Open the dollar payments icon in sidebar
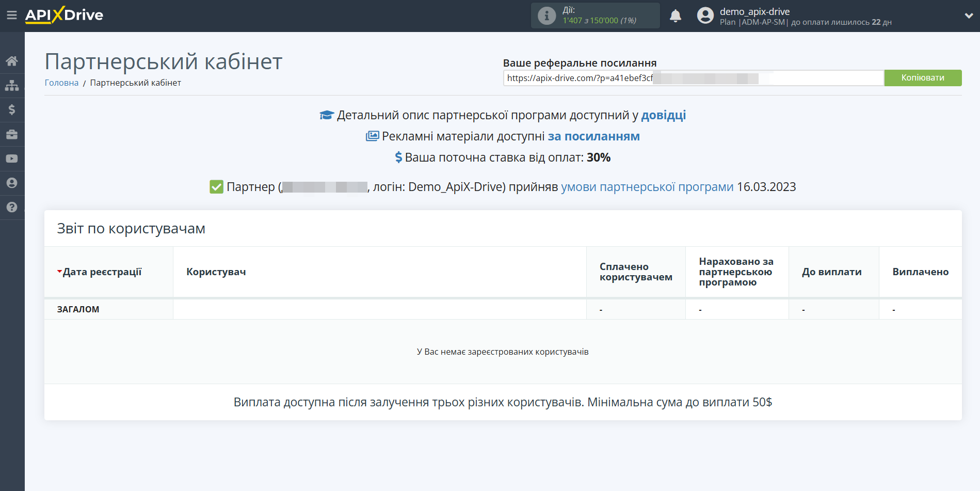This screenshot has height=491, width=980. pos(12,109)
